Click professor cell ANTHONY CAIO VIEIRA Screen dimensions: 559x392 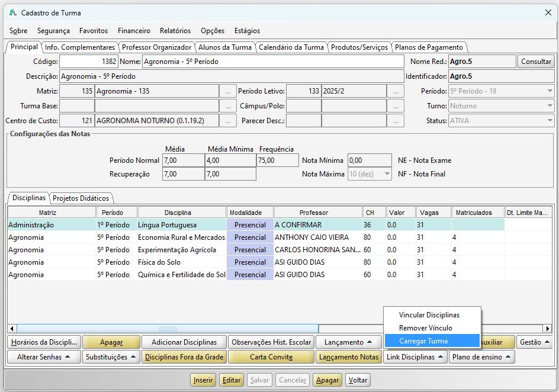pos(318,237)
